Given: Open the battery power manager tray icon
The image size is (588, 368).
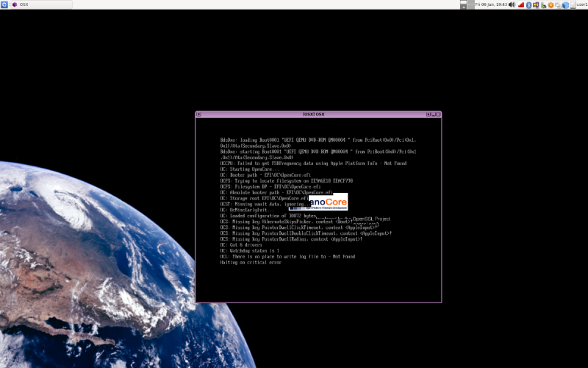Looking at the screenshot, I should coord(543,5).
